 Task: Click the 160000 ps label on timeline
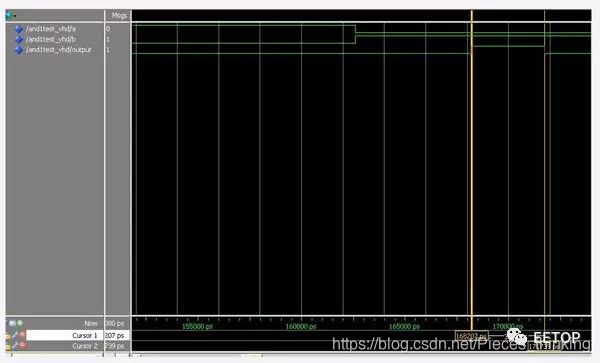301,326
